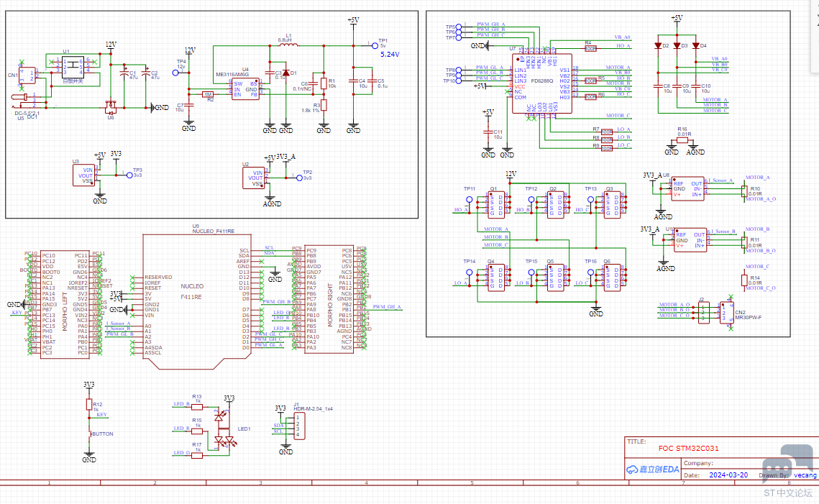Select the Q2 MOSFET package

556,205
